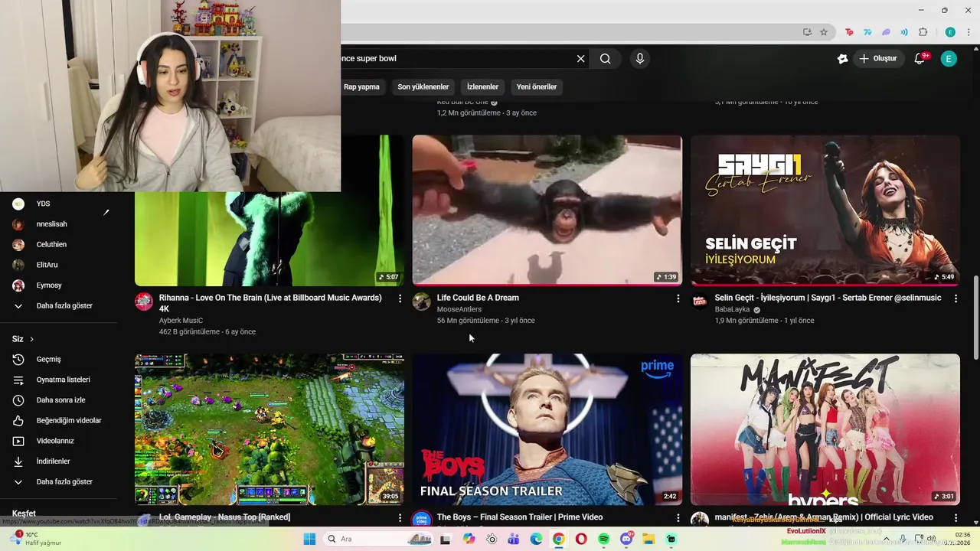Select the Yeni öneriler filter chip

[x=537, y=86]
